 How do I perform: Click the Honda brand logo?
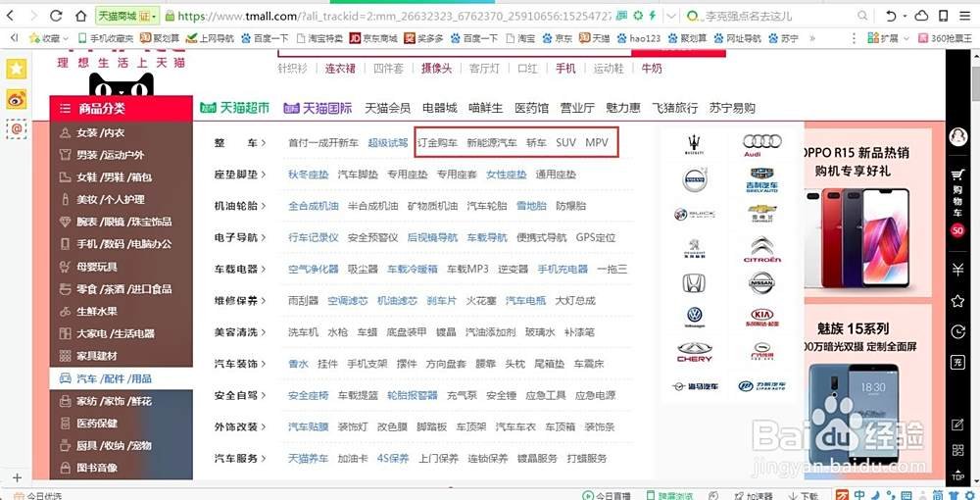694,283
